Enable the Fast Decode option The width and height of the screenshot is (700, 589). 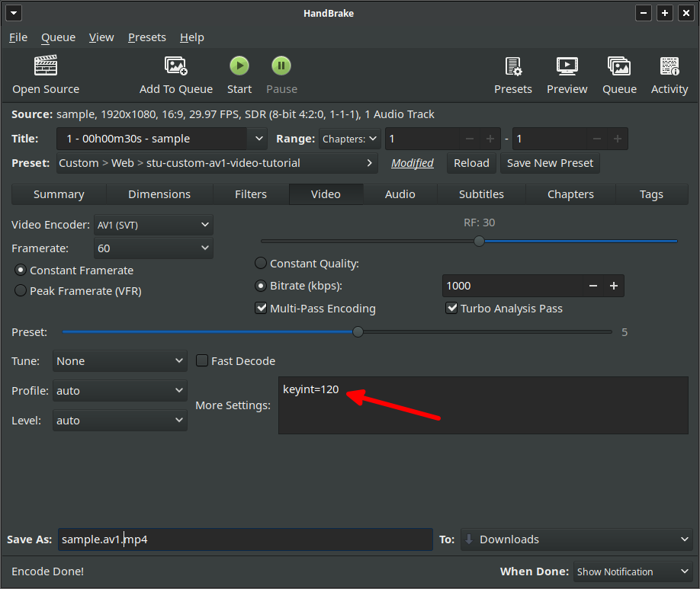pos(201,360)
